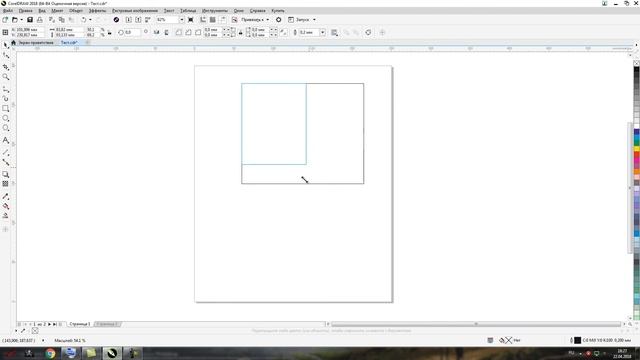
Task: Click the horizontal scrollbar
Action: point(476,324)
